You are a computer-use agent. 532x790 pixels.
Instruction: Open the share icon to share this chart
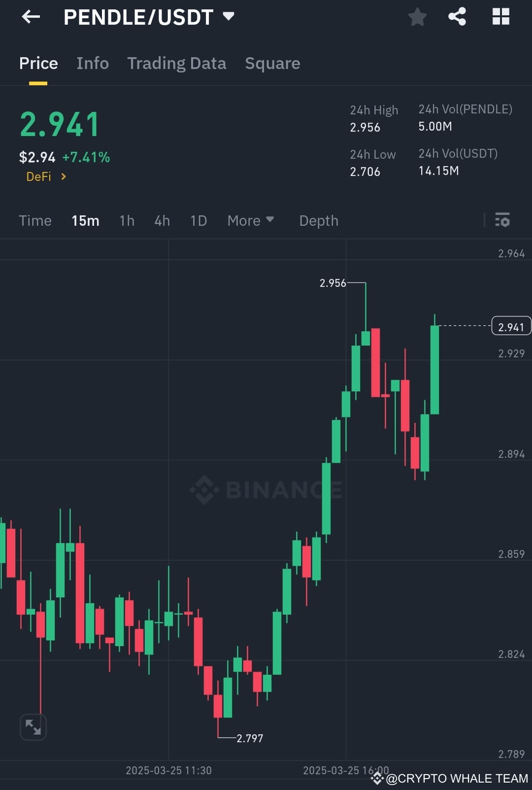click(457, 16)
